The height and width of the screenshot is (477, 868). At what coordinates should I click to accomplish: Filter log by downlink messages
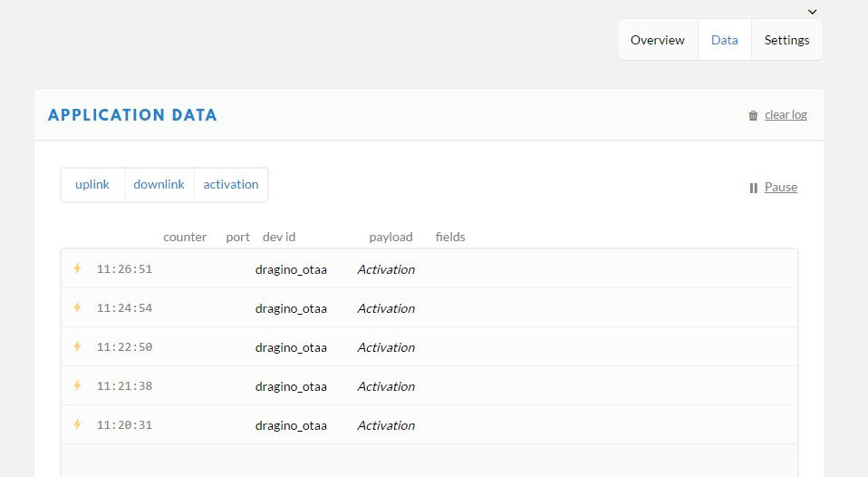[x=159, y=184]
